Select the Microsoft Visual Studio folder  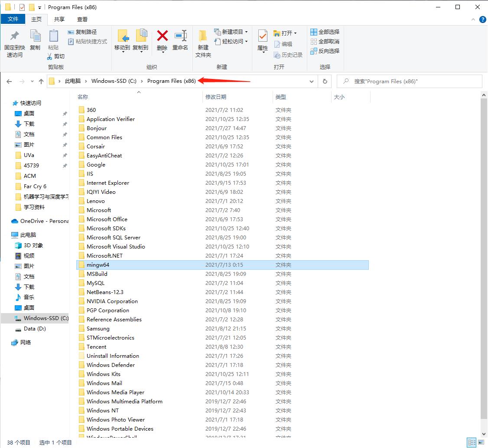point(222,246)
